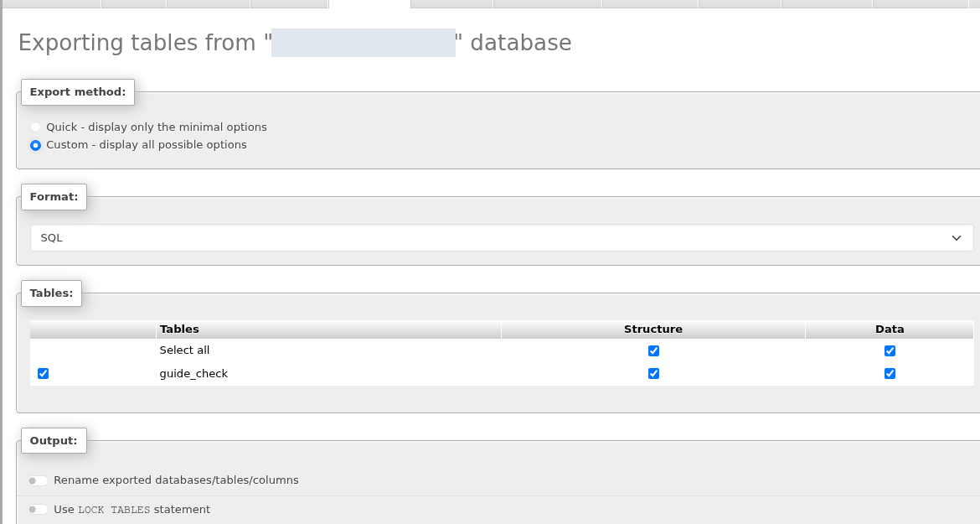Click the Export method section legend

78,92
